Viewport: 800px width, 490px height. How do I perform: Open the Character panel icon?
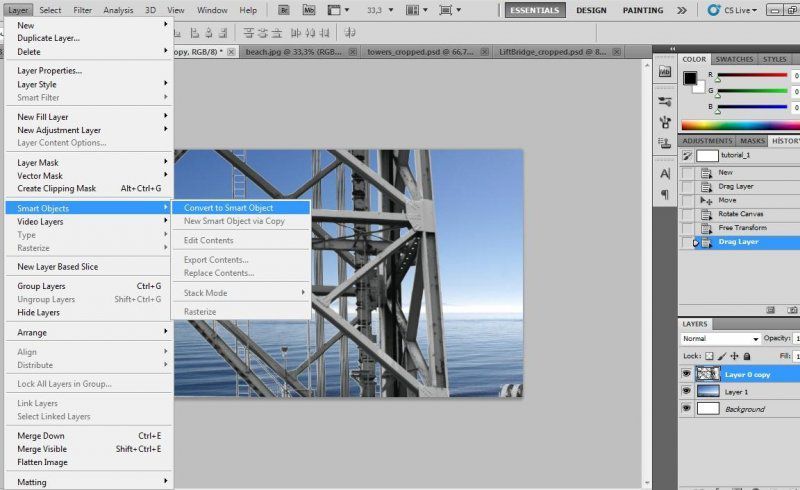[665, 173]
